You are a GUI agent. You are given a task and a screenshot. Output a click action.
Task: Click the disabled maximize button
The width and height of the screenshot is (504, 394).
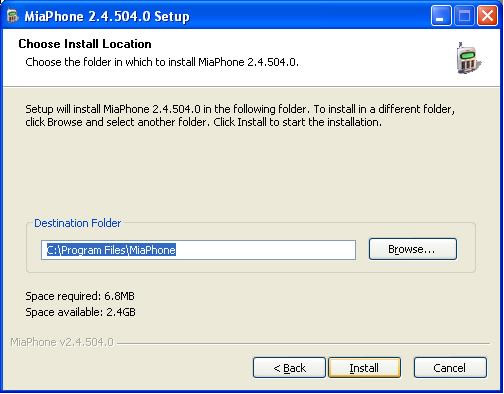coord(464,16)
